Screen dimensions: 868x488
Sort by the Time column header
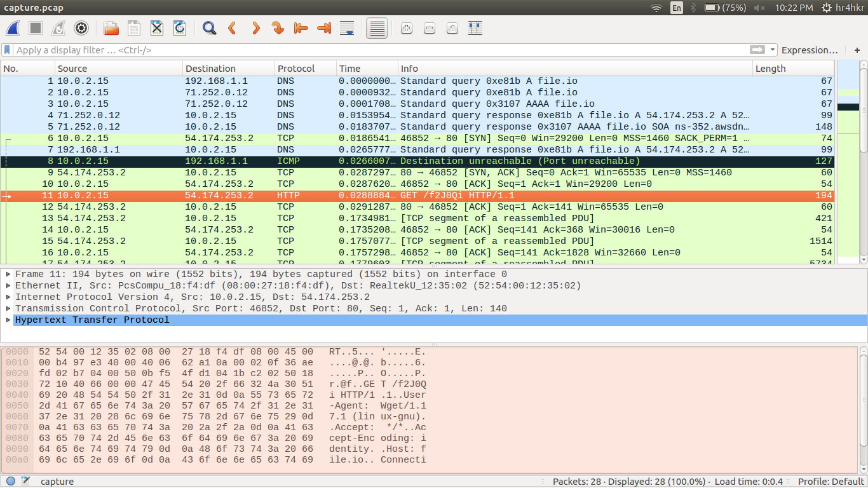367,68
